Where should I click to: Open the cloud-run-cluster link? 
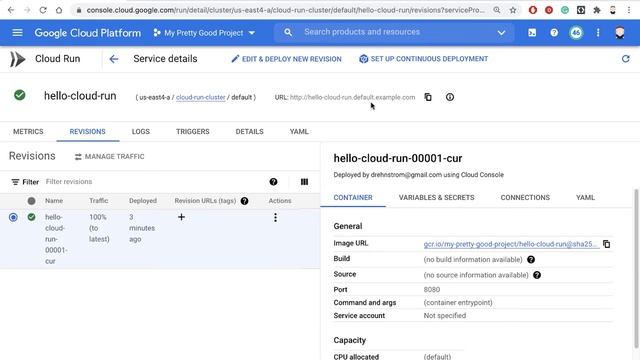[200, 98]
